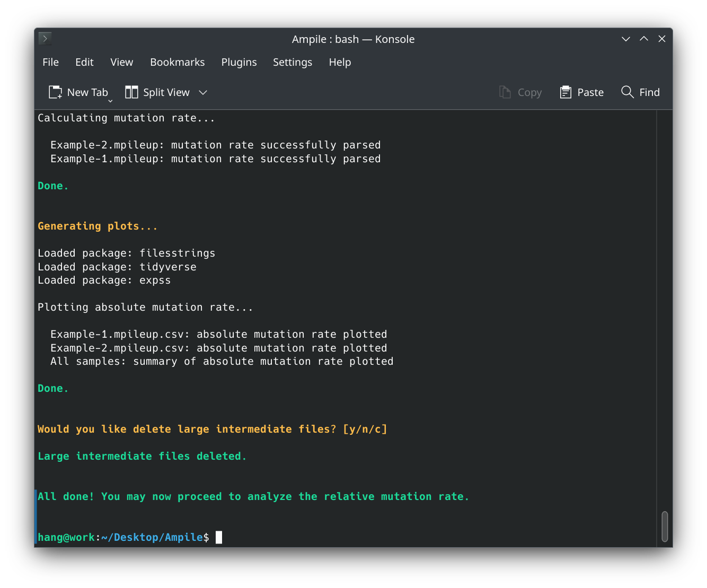
Task: Click the New Tab icon
Action: 56,92
